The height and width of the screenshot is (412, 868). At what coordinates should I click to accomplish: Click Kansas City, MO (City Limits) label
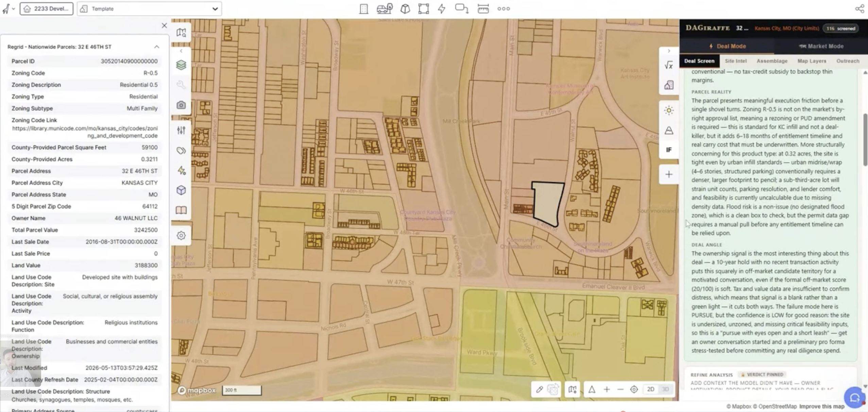(x=786, y=29)
